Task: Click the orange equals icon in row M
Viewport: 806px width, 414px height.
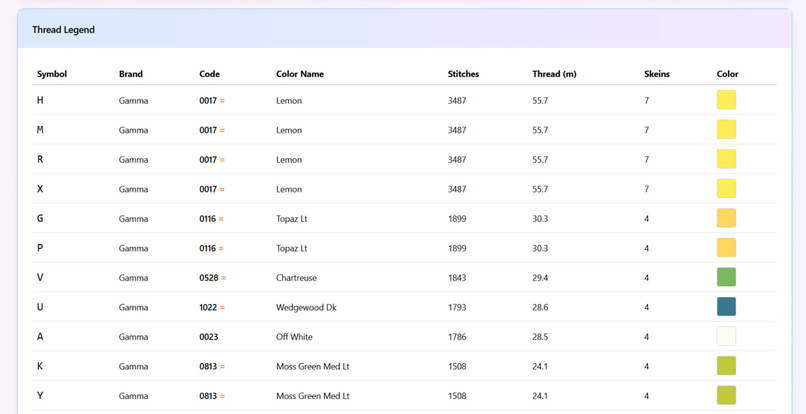Action: pos(222,130)
